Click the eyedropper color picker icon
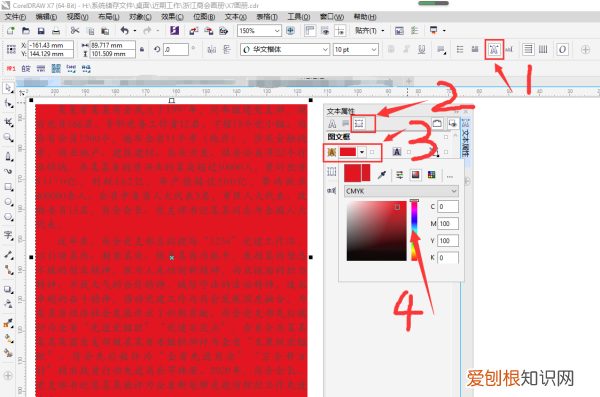This screenshot has height=397, width=600. coord(382,175)
